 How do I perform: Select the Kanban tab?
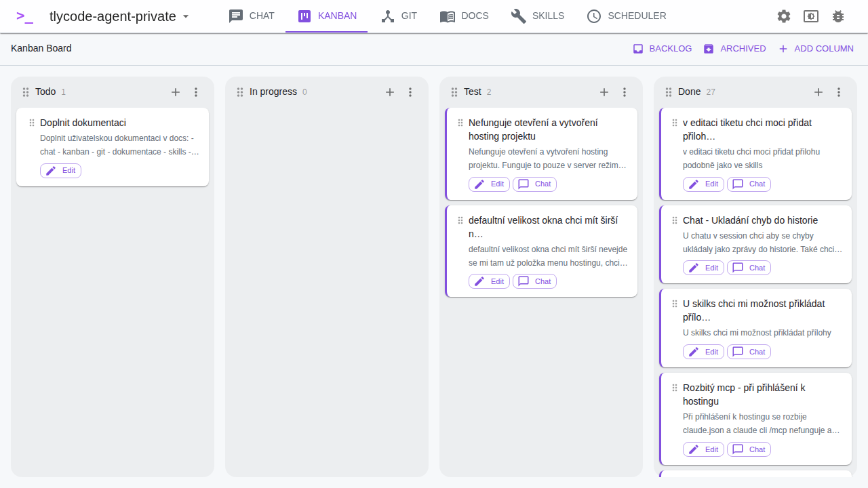tap(327, 16)
